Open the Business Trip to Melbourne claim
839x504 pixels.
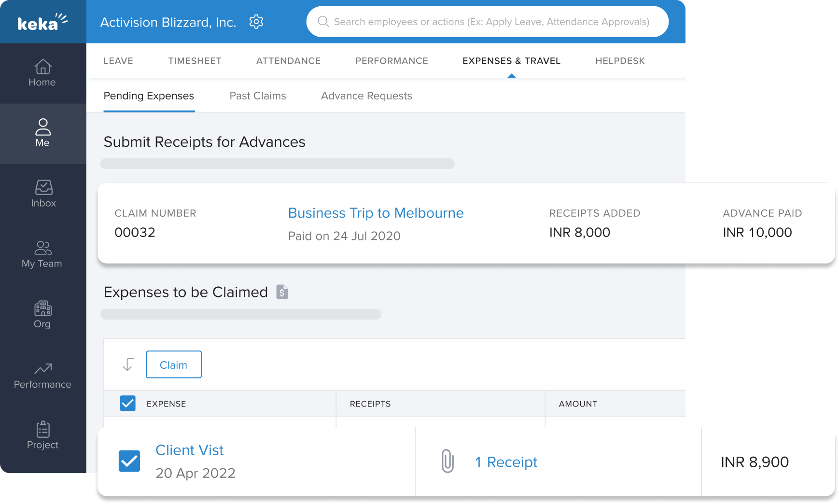click(x=376, y=213)
